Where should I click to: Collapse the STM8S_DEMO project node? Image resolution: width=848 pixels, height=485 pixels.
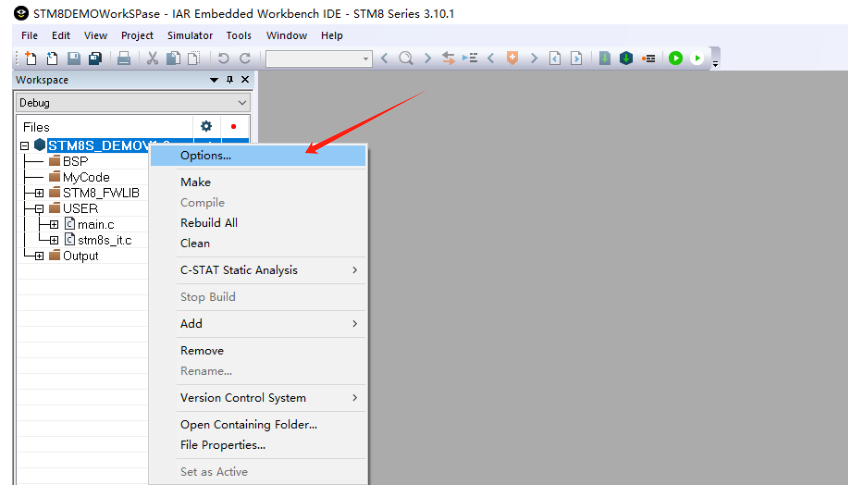pos(24,146)
